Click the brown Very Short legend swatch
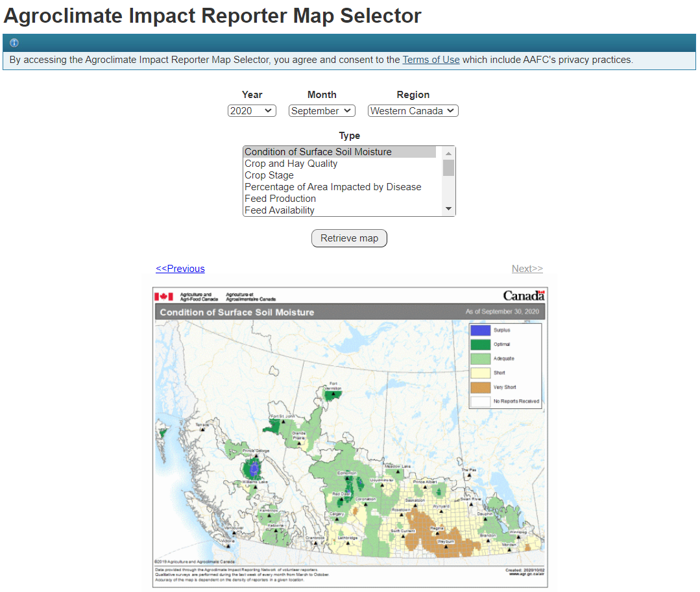 (480, 388)
